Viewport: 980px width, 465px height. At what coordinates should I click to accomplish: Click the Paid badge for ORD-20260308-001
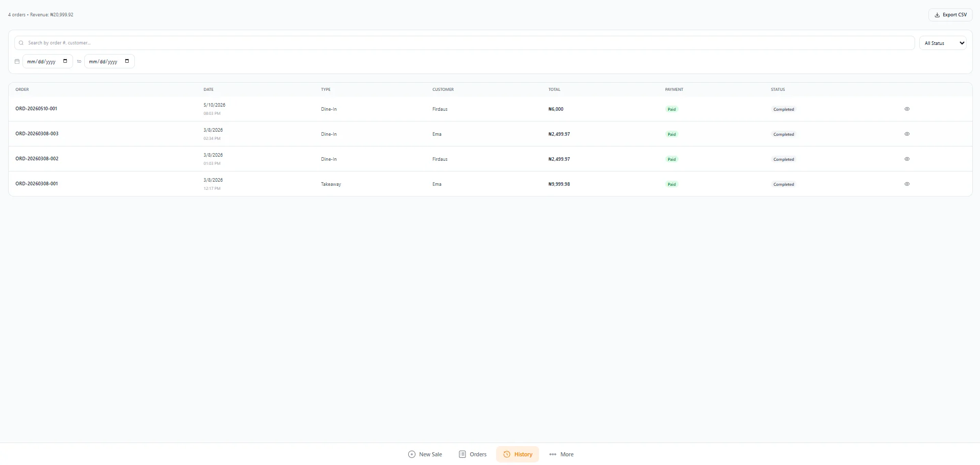pos(671,184)
